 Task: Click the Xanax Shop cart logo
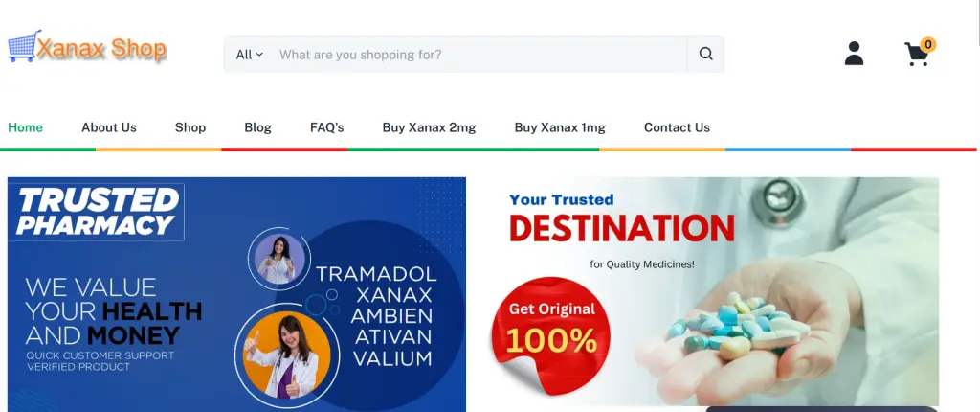[x=24, y=46]
